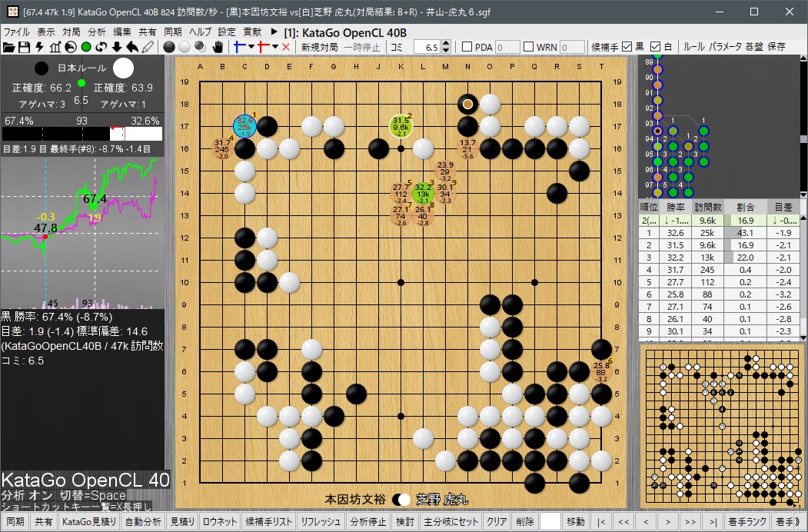Screen dimensions: 808x532
Task: Jump to last move with >| button
Action: [x=713, y=522]
